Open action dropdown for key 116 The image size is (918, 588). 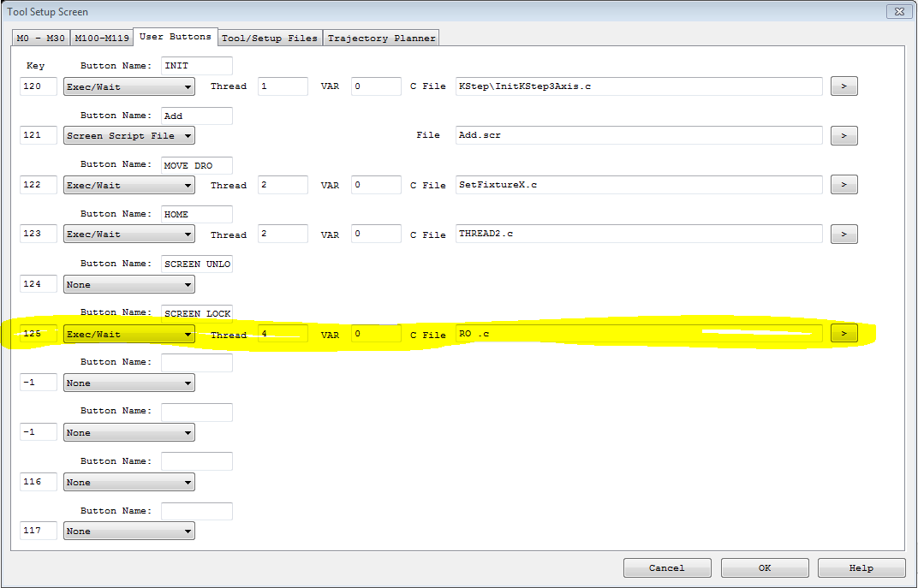pyautogui.click(x=128, y=482)
